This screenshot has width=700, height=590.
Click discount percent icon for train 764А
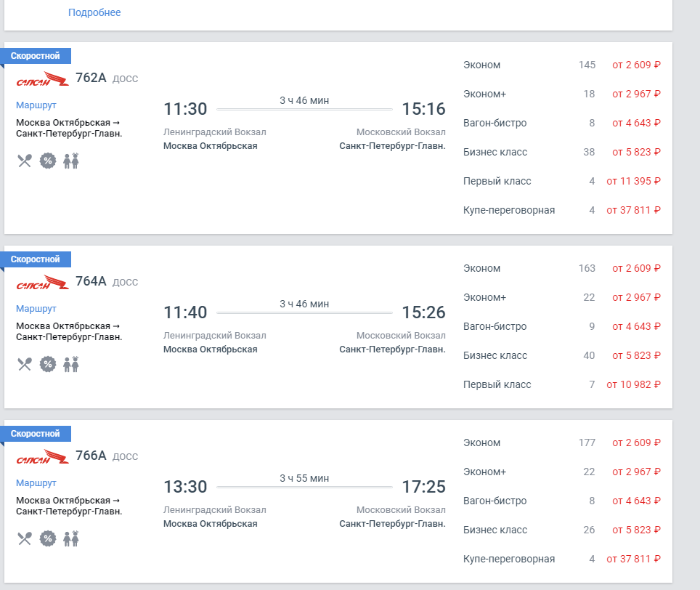point(48,365)
